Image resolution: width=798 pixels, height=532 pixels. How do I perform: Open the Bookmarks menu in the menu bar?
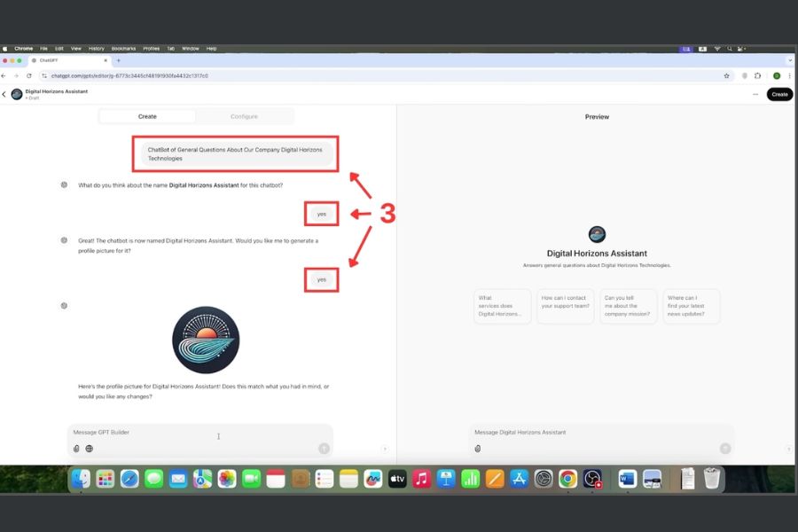tap(123, 49)
